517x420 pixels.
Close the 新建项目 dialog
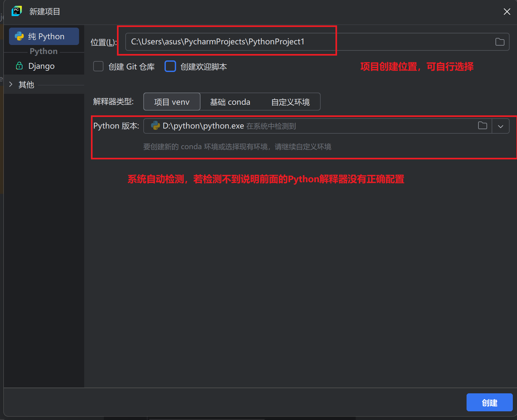(x=507, y=12)
